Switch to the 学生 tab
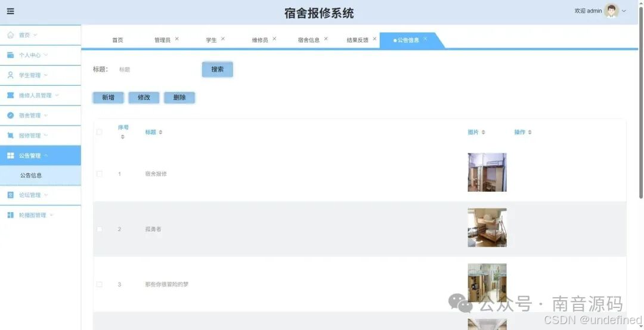Viewport: 644px width, 330px height. 211,41
